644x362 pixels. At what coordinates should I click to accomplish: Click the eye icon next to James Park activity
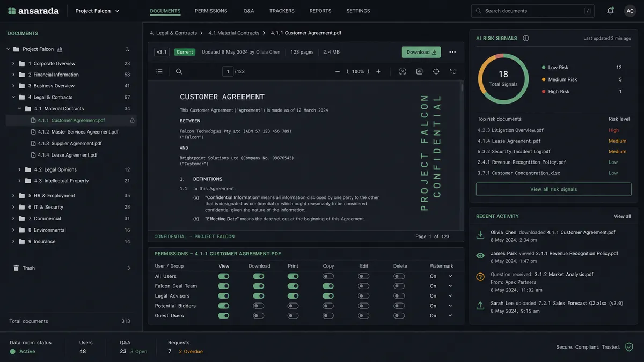480,256
